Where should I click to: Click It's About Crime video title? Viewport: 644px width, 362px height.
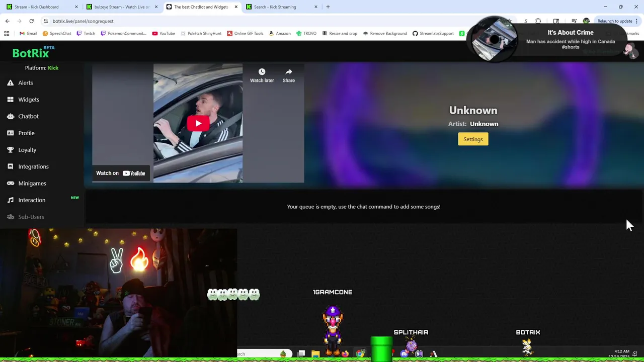pyautogui.click(x=571, y=33)
